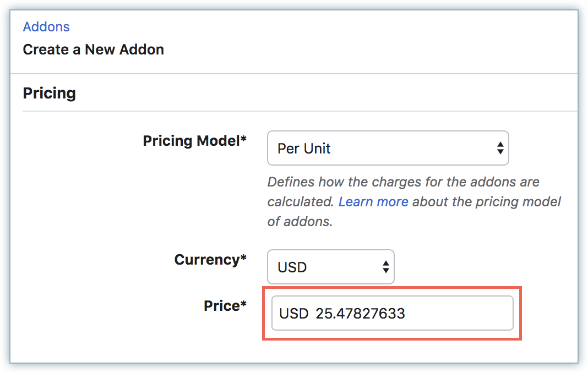Click the 'Per Unit' selected option text
Image resolution: width=588 pixels, height=373 pixels.
tap(304, 149)
